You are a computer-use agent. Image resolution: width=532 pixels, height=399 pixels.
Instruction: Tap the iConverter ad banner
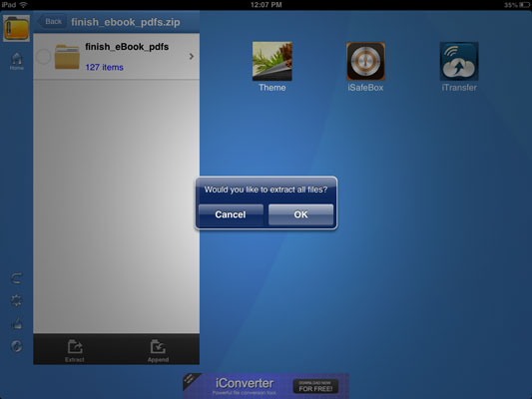[x=266, y=386]
